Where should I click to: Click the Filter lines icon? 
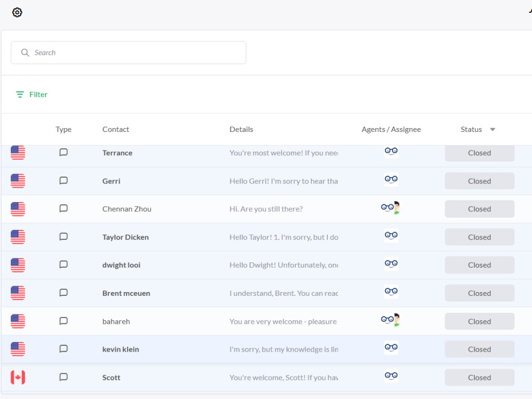[20, 94]
